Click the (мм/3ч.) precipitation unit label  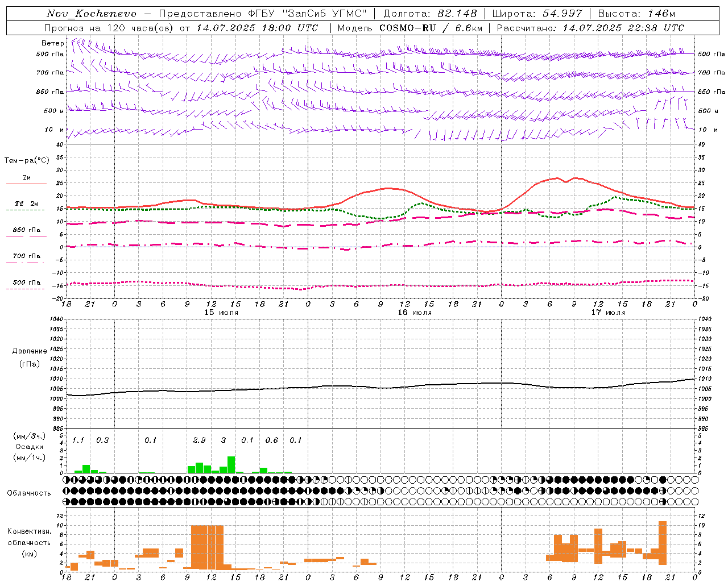tap(30, 436)
